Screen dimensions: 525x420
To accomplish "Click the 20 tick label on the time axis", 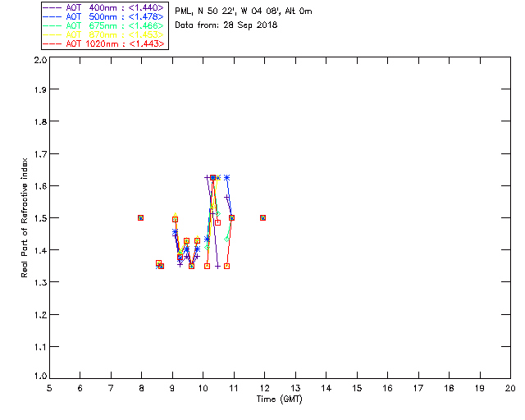I will (510, 388).
